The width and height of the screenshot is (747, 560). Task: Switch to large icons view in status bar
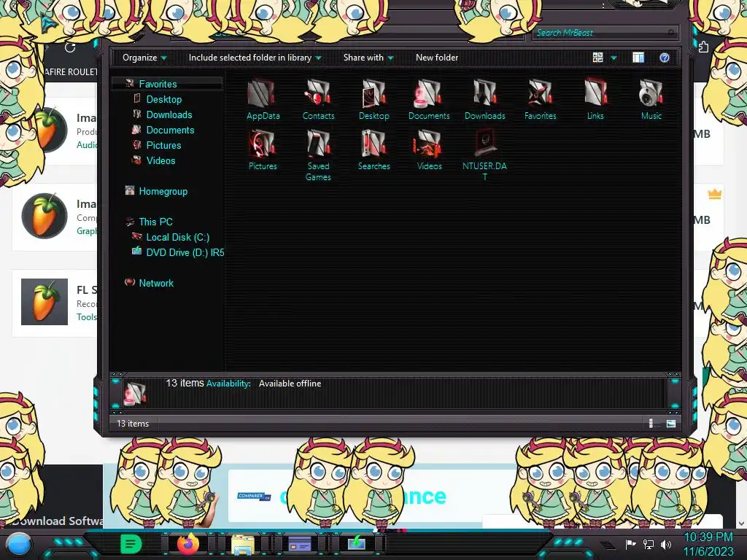tap(671, 424)
